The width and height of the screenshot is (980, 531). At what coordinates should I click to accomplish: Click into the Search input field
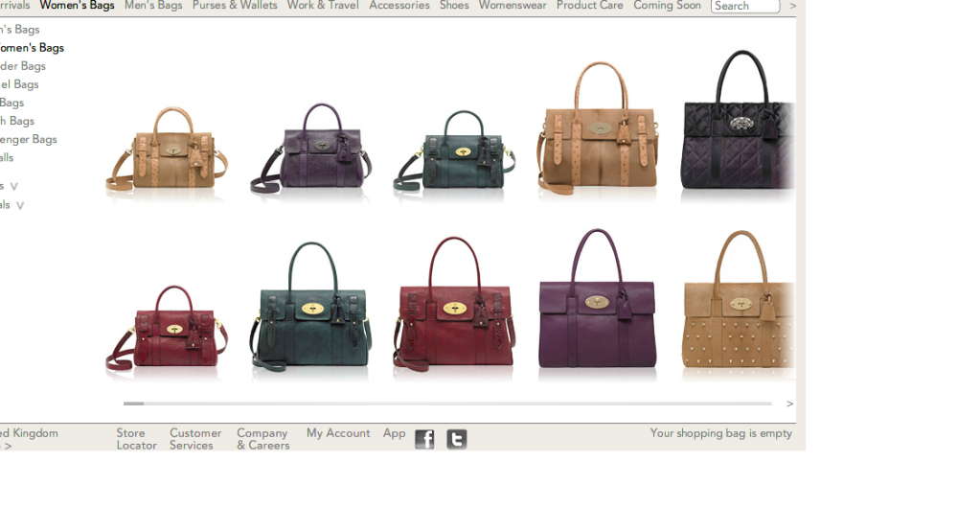[x=745, y=6]
